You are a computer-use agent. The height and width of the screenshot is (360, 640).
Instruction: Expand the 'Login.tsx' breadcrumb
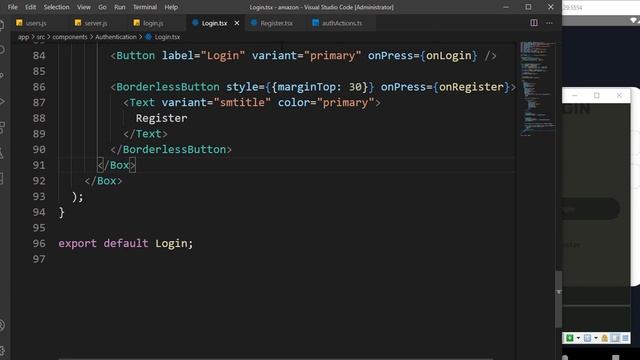tap(167, 37)
